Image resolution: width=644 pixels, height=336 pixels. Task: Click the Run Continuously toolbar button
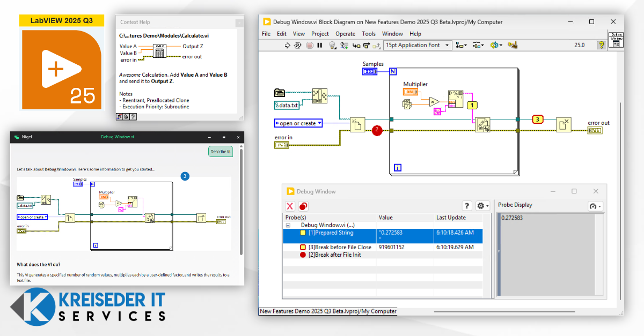(298, 46)
